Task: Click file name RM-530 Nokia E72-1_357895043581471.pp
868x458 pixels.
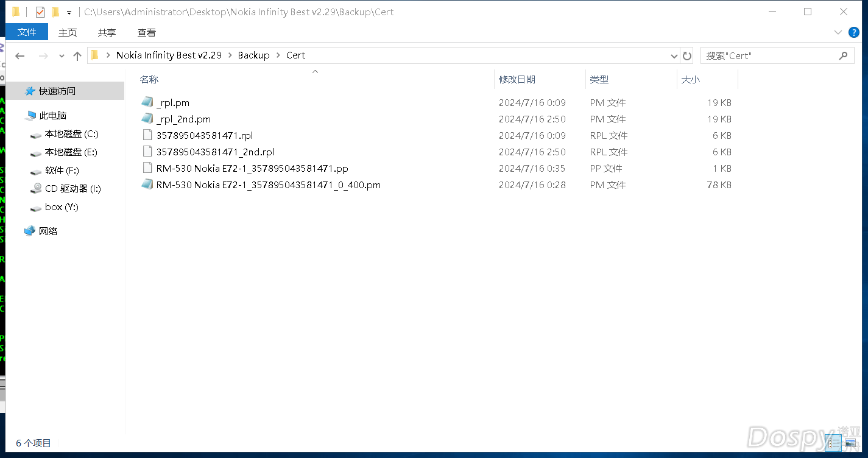Action: [252, 169]
